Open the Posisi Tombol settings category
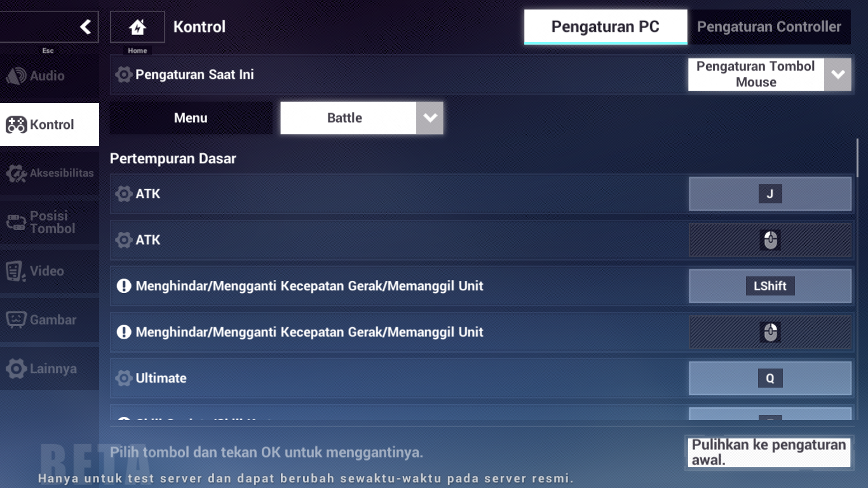Viewport: 868px width, 488px height. (x=49, y=222)
